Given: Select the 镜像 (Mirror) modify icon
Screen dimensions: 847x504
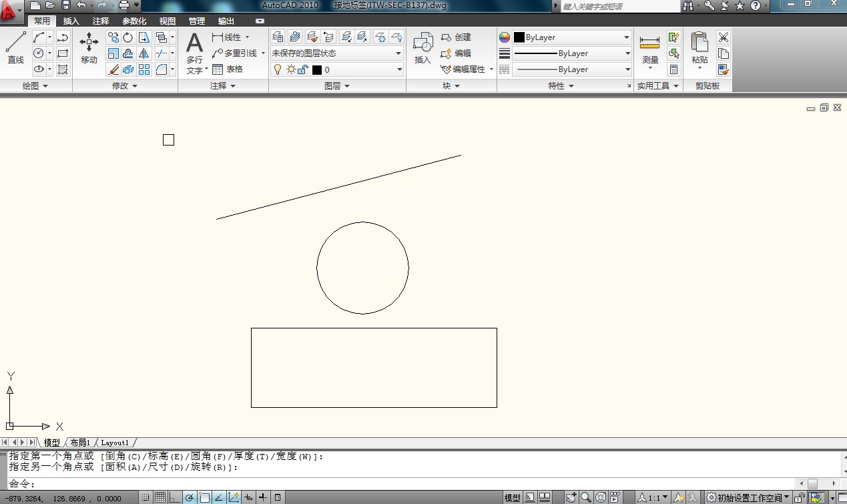Looking at the screenshot, I should (x=142, y=54).
